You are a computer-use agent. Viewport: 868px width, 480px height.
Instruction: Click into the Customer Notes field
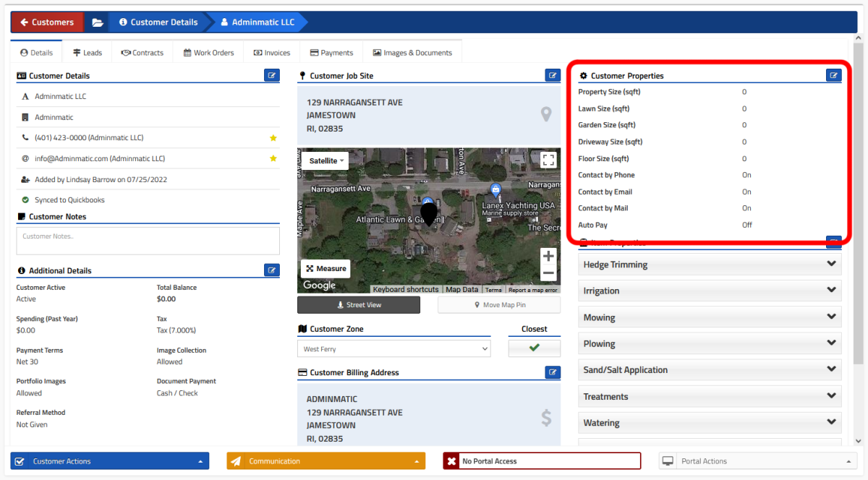point(148,241)
